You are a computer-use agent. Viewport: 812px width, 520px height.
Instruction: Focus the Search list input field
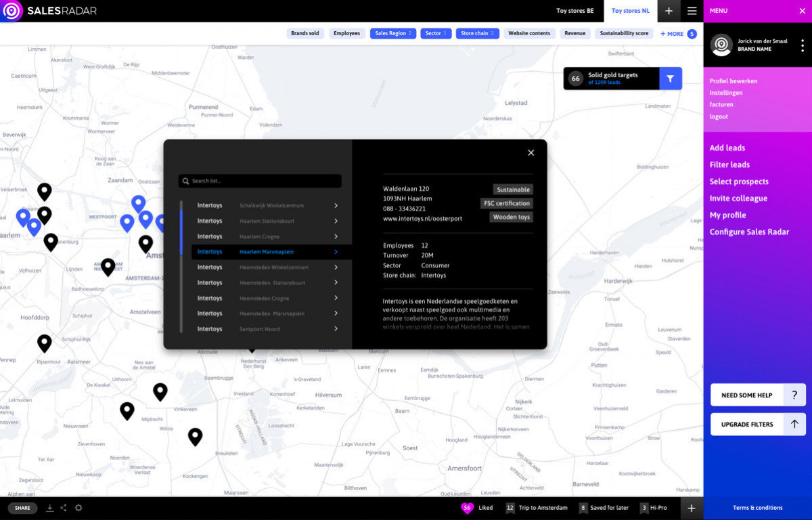260,181
